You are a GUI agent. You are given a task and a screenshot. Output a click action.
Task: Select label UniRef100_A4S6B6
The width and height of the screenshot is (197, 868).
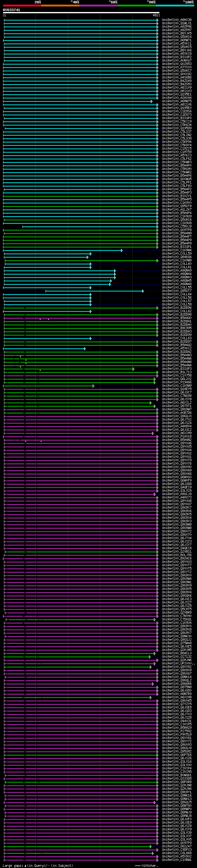[x=177, y=78]
